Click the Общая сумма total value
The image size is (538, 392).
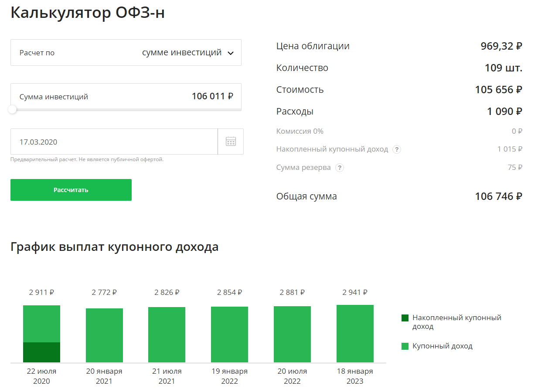pyautogui.click(x=498, y=196)
